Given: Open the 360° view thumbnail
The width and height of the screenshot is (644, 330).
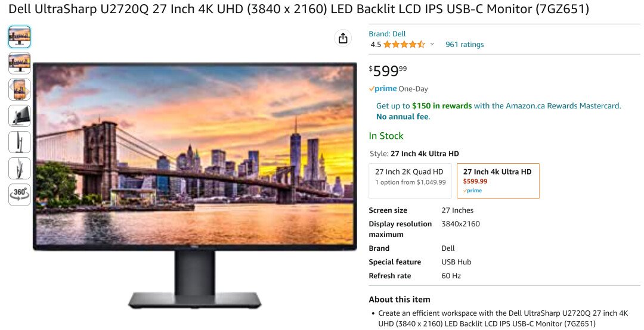Looking at the screenshot, I should 19,195.
